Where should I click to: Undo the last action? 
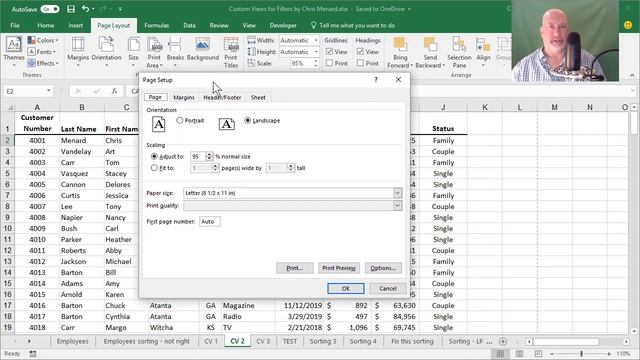pos(85,9)
